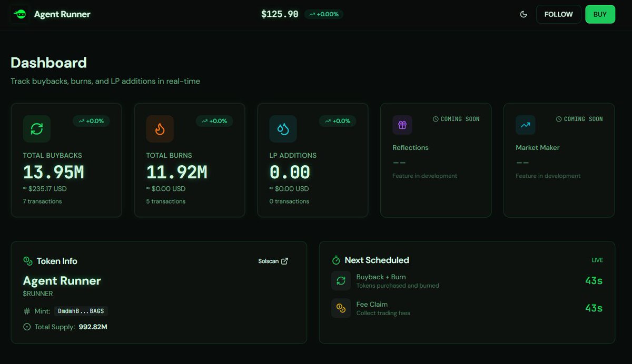Click the $125.90 price display
Viewport: 632px width, 364px height.
click(279, 14)
